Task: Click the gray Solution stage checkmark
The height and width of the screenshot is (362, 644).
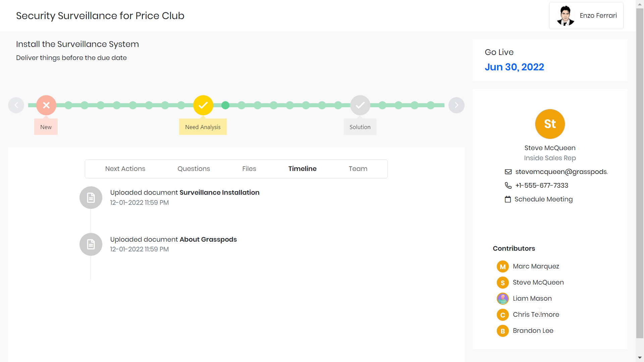Action: 360,105
